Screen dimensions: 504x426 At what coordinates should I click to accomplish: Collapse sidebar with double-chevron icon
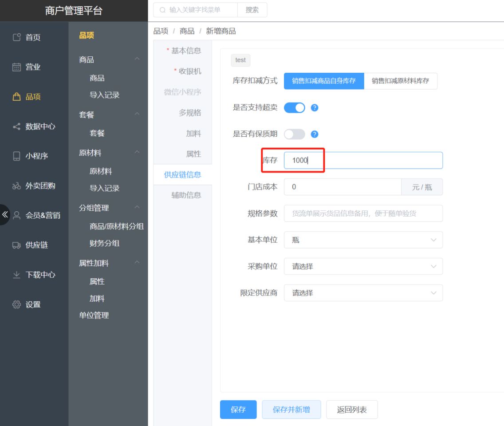point(5,214)
